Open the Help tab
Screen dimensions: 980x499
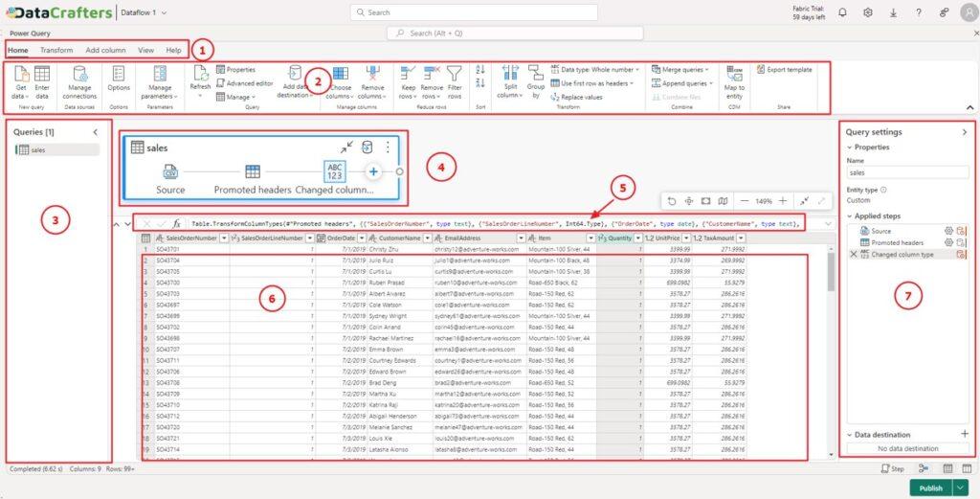(x=173, y=50)
